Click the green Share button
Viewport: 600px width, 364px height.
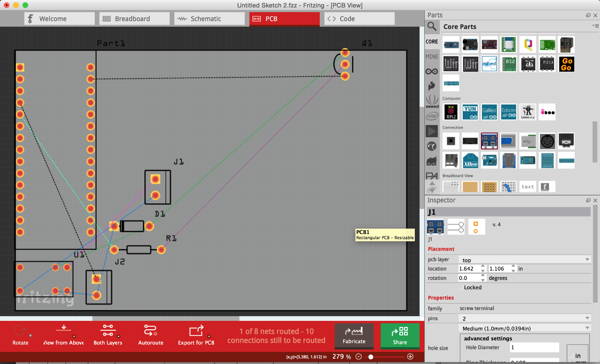[x=400, y=336]
